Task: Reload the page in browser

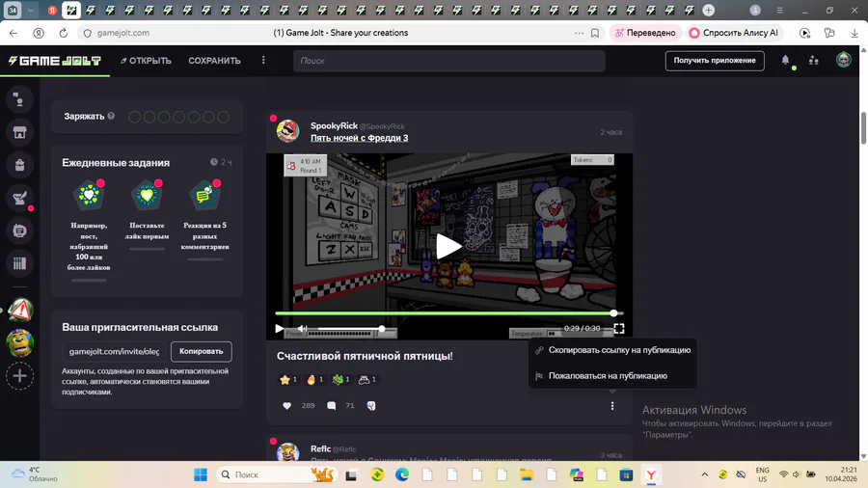Action: point(63,33)
